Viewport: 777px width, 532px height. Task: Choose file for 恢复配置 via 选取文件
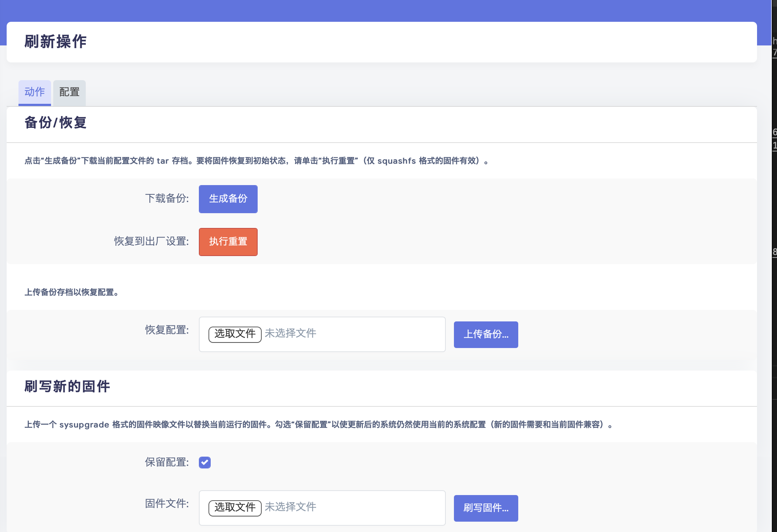click(x=235, y=334)
